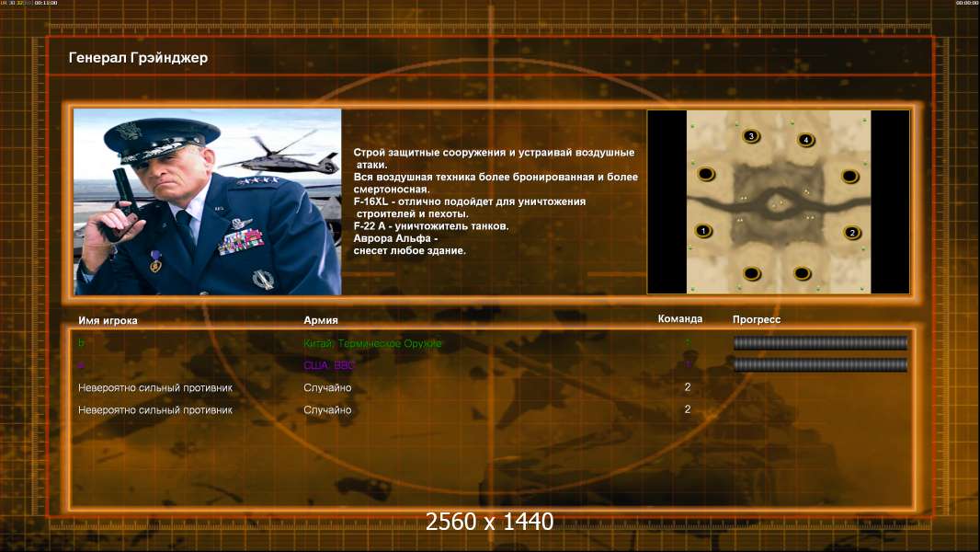The image size is (980, 552).
Task: Click the '2560 x 1440' resolution label
Action: [x=489, y=522]
